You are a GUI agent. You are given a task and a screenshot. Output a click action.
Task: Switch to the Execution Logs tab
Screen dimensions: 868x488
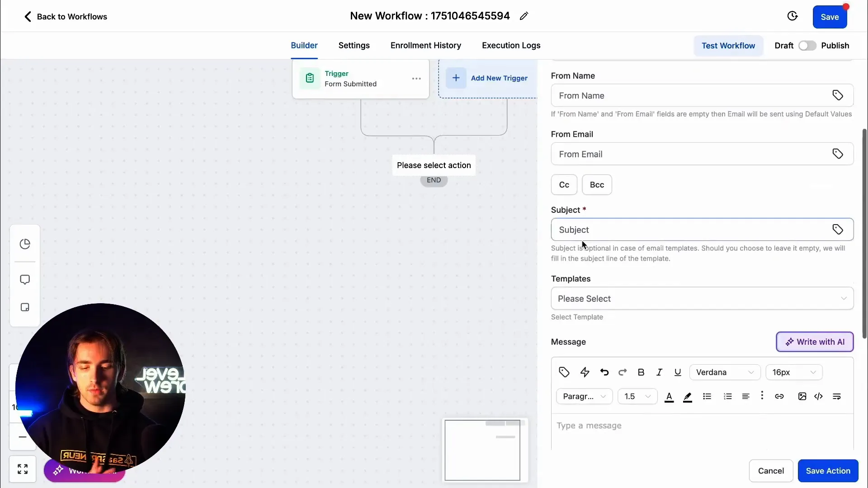(x=511, y=45)
